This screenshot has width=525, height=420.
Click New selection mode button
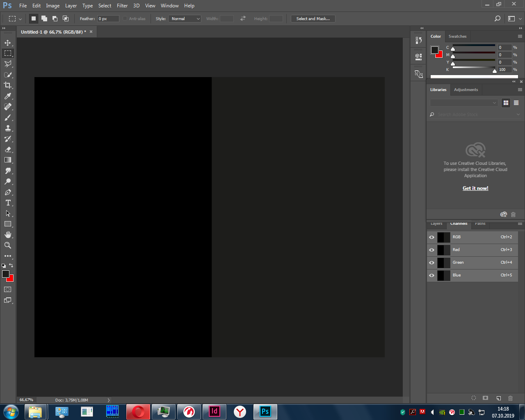34,18
